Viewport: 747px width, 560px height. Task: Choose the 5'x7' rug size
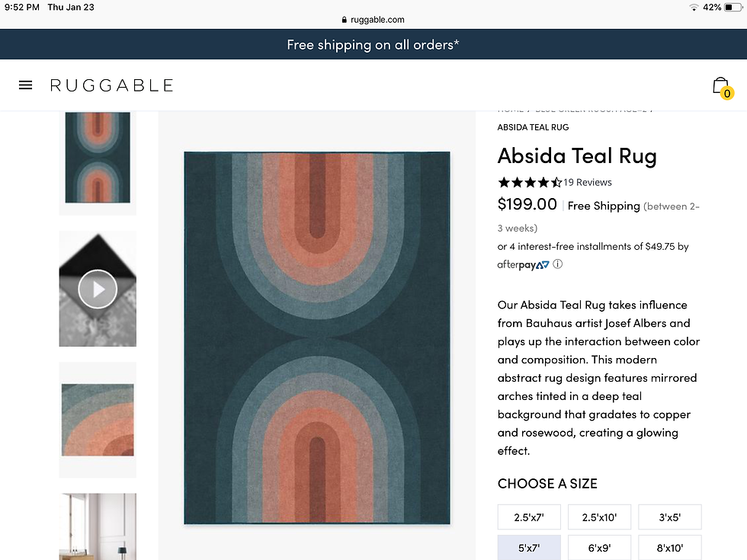click(529, 547)
